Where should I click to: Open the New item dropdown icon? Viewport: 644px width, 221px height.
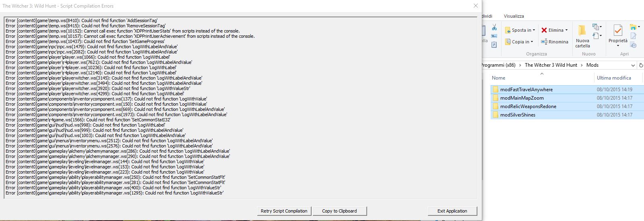(597, 27)
